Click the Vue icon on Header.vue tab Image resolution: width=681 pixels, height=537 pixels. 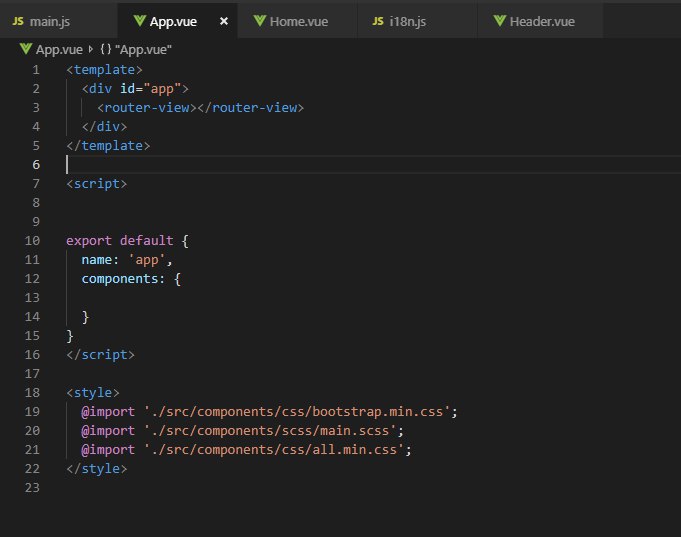499,20
